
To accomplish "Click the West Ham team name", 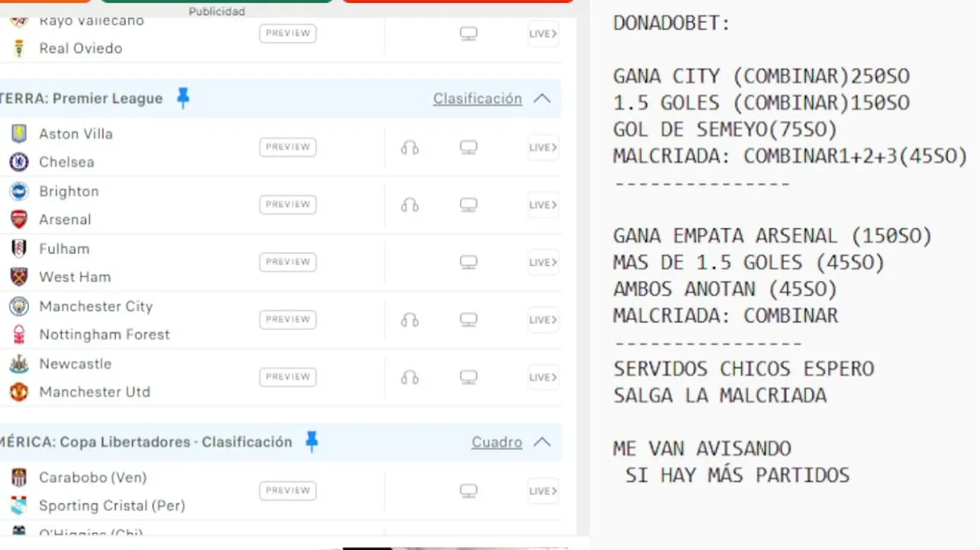I will (75, 277).
